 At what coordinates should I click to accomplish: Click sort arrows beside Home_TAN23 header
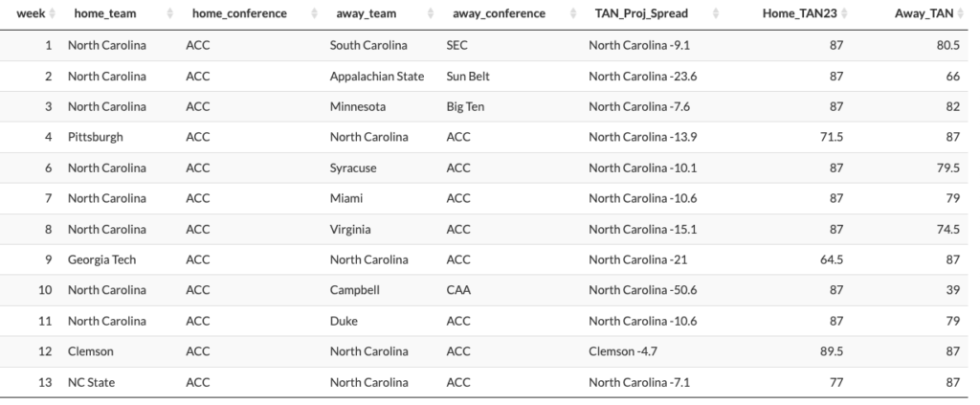click(844, 13)
